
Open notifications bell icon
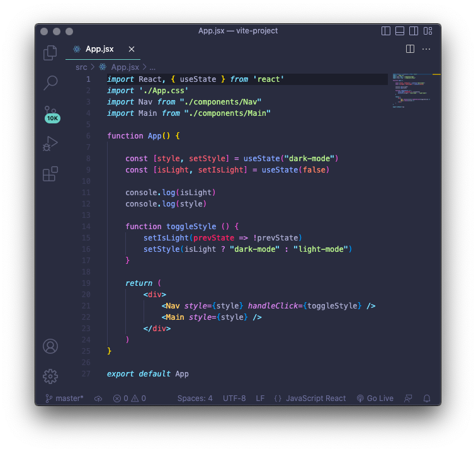point(427,398)
